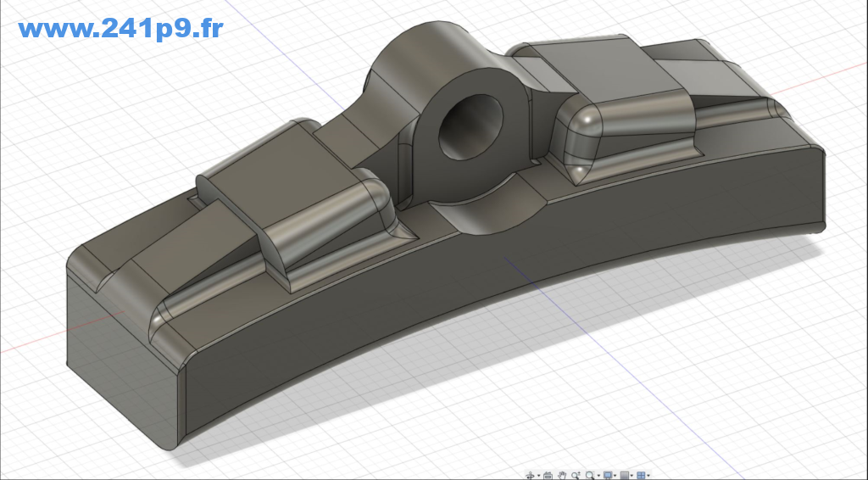
Task: Choose the Zoom magnifier tool
Action: pos(576,475)
